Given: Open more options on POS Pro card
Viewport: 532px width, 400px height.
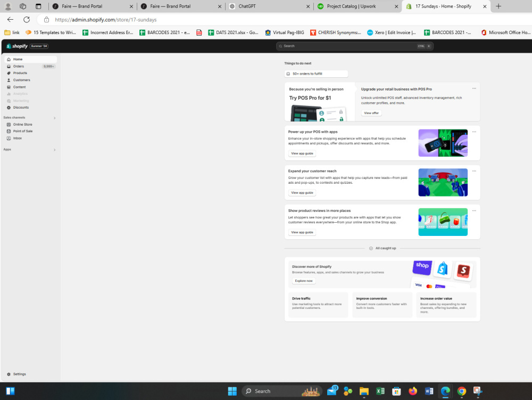Looking at the screenshot, I should [474, 88].
